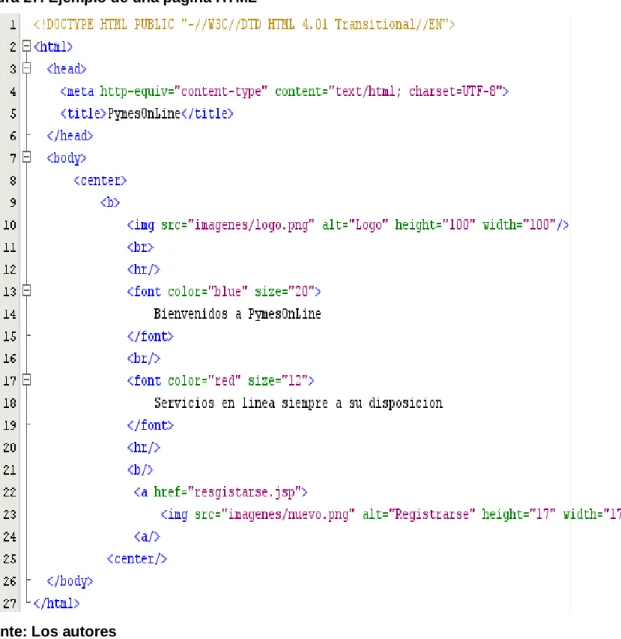This screenshot has height=639, width=621.
Task: Click text Servicios en linea siempre
Action: point(241,403)
